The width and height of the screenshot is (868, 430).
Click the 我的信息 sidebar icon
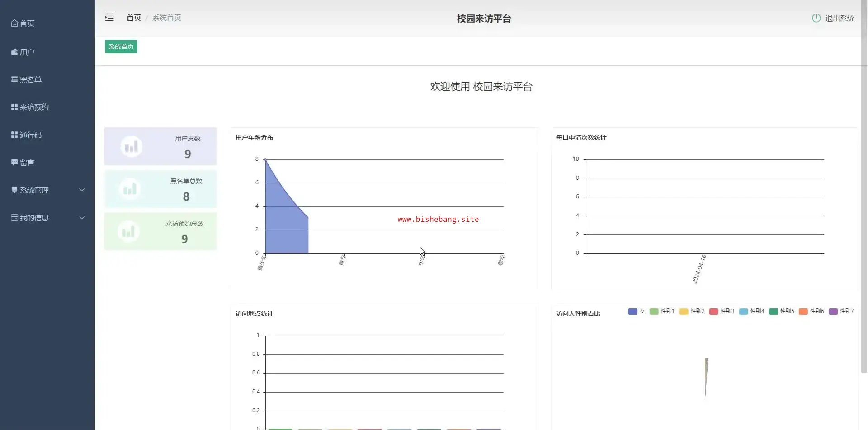[14, 218]
